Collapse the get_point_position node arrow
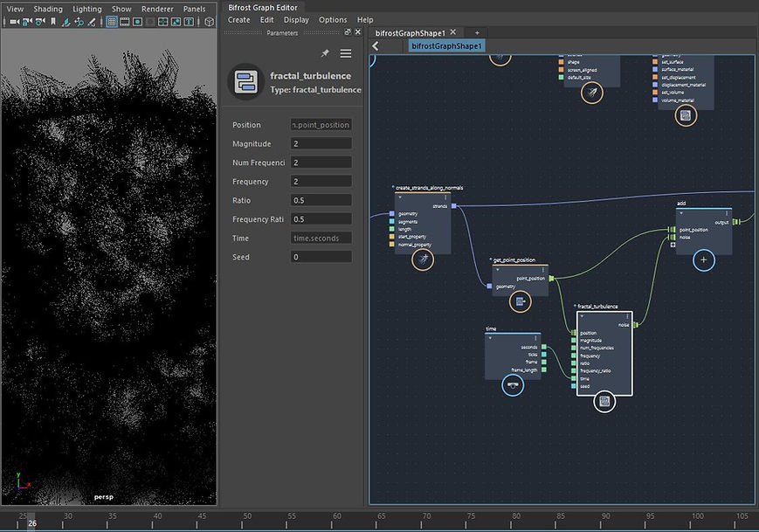Image resolution: width=759 pixels, height=532 pixels. pos(497,270)
